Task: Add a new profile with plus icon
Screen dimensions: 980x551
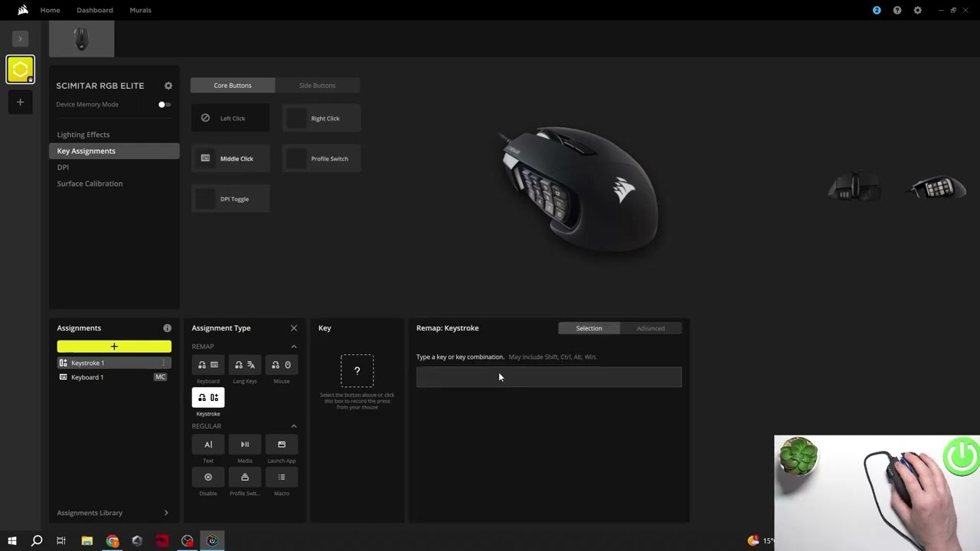Action: (21, 102)
